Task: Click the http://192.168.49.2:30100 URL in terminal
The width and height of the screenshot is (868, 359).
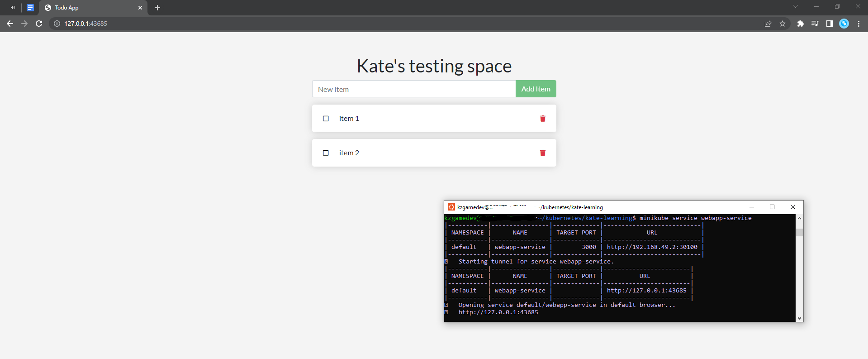Action: 652,247
